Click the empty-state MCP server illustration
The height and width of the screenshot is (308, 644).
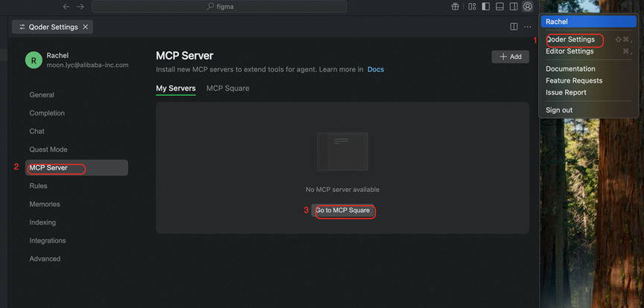(342, 152)
